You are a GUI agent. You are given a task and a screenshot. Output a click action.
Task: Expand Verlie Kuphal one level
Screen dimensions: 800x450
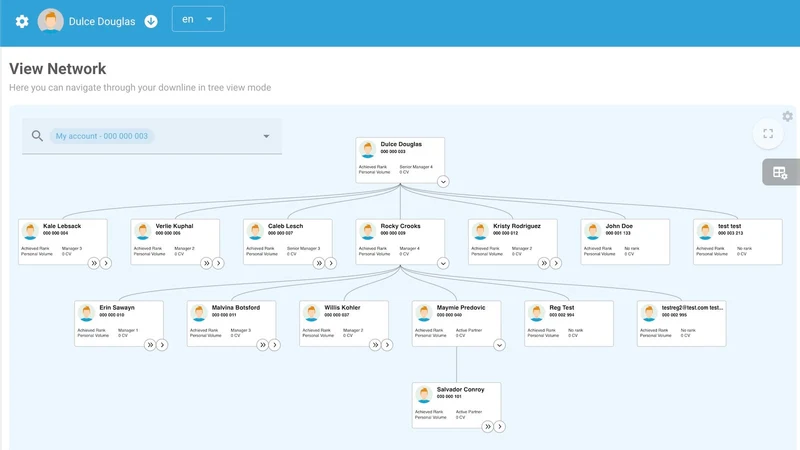coord(218,263)
